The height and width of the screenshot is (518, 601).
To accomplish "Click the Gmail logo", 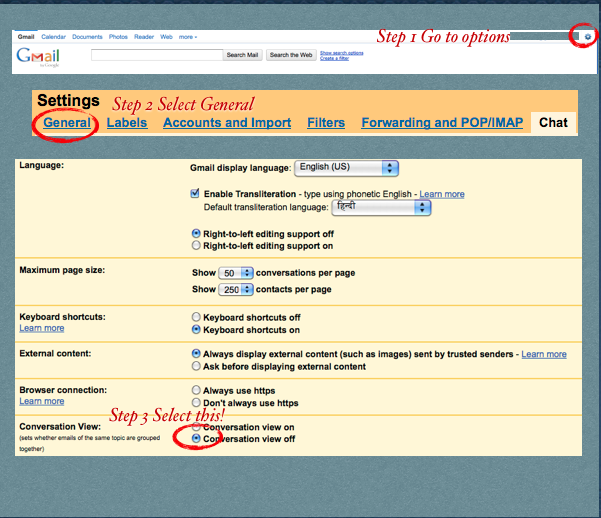I will click(x=38, y=57).
